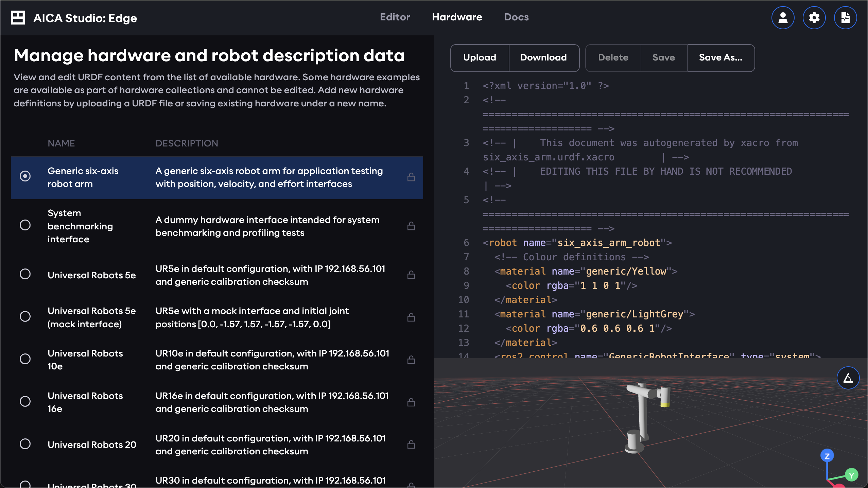Click the DESCRIPTION column header
This screenshot has height=488, width=868.
[x=187, y=143]
